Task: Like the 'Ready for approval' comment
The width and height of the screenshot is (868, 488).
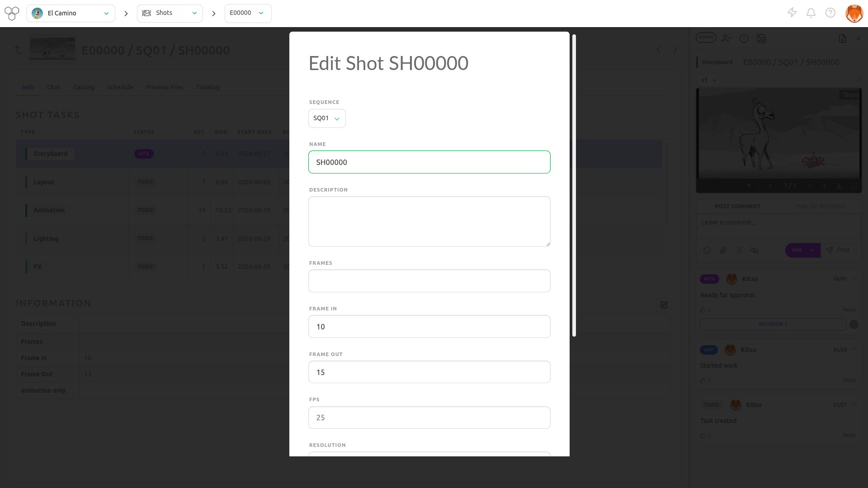Action: coord(703,310)
